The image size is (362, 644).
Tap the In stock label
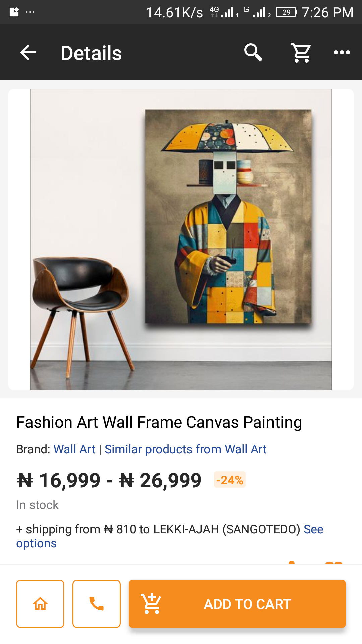point(38,505)
